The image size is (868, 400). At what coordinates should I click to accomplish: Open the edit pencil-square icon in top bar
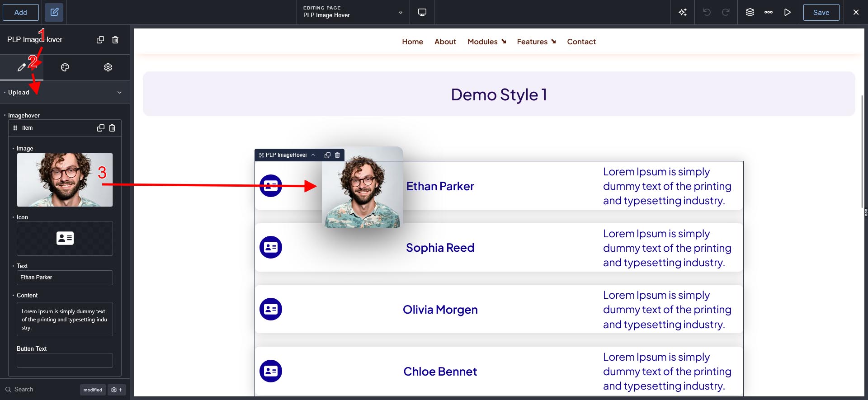tap(54, 12)
